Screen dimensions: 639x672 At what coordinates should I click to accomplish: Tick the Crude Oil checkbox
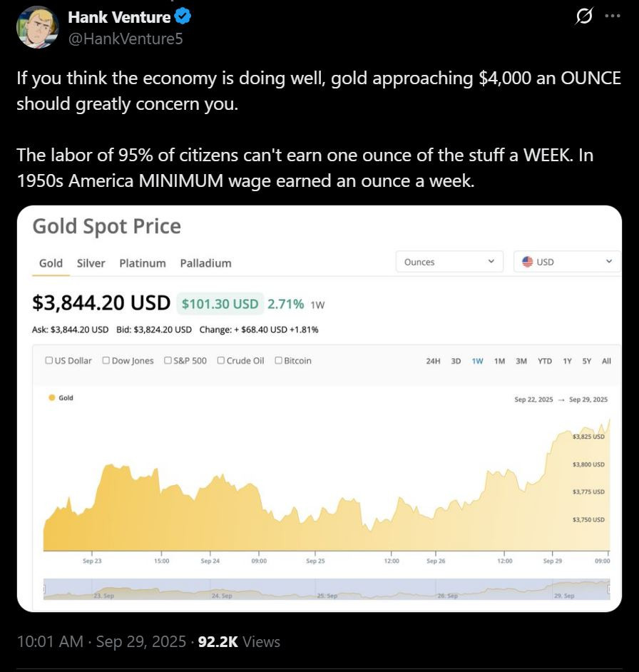[221, 361]
